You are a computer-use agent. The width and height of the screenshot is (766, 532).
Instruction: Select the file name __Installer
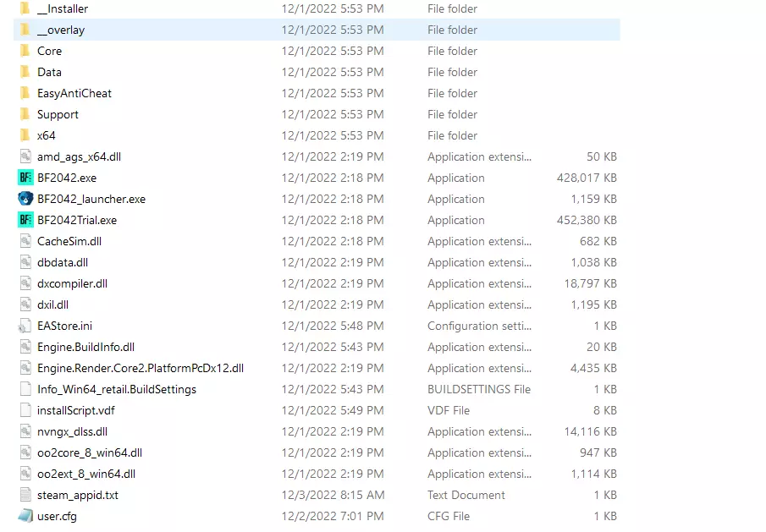pyautogui.click(x=63, y=8)
